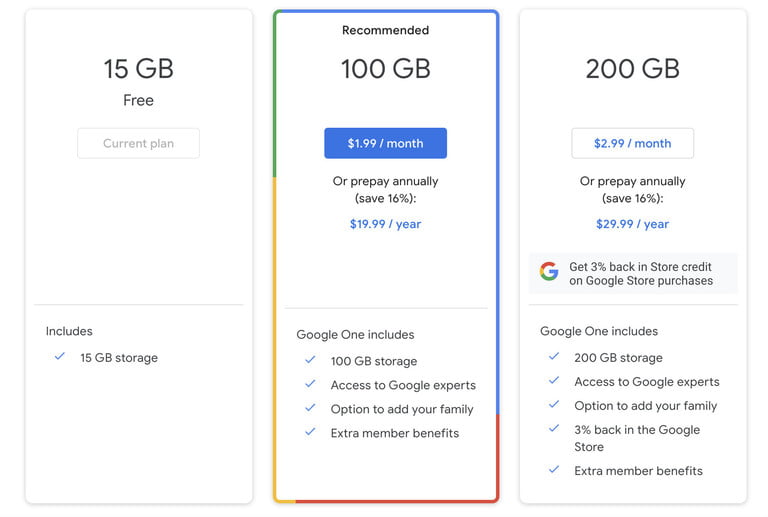Open the $19.99 / year prepay link
Screen dimensions: 768x517
[385, 224]
